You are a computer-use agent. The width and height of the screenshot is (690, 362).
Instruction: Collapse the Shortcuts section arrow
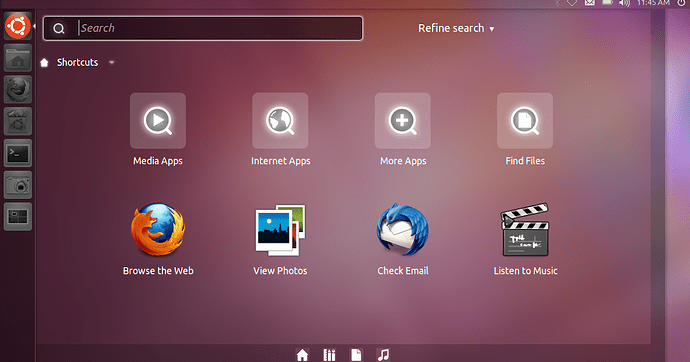point(112,62)
